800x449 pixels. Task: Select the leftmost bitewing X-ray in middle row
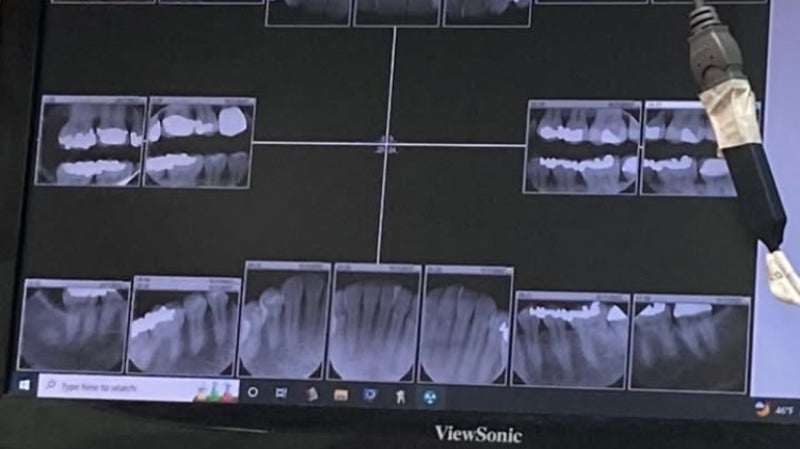pyautogui.click(x=91, y=141)
